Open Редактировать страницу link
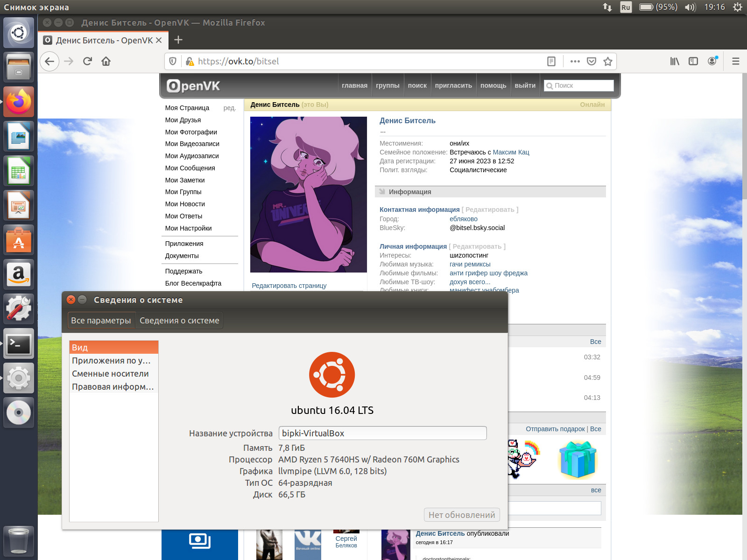This screenshot has height=560, width=747. point(289,286)
